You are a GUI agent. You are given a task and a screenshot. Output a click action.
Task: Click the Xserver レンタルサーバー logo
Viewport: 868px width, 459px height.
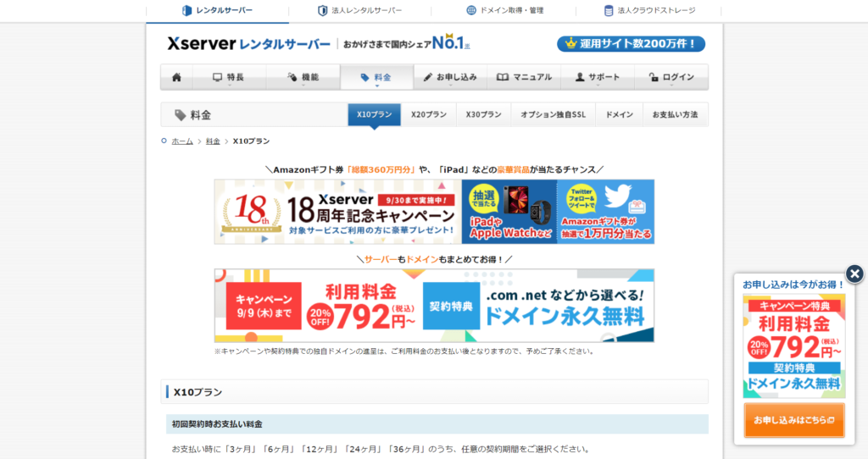248,44
